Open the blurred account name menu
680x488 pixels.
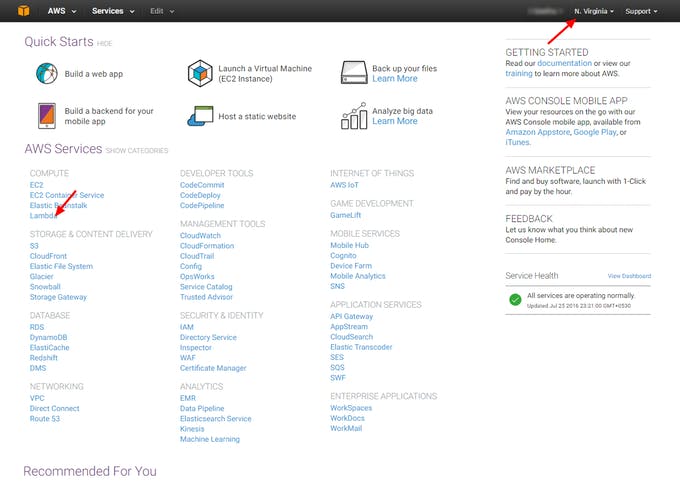click(x=546, y=11)
